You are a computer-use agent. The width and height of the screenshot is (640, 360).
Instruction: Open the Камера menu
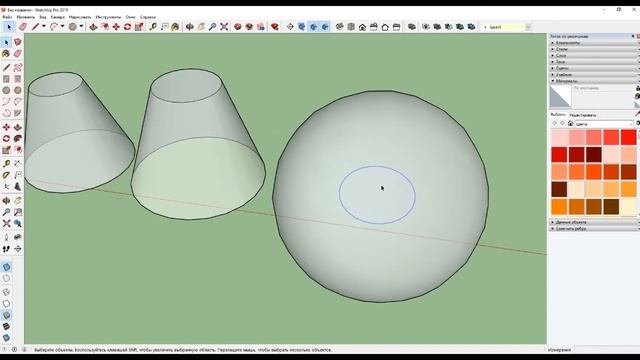pos(58,17)
